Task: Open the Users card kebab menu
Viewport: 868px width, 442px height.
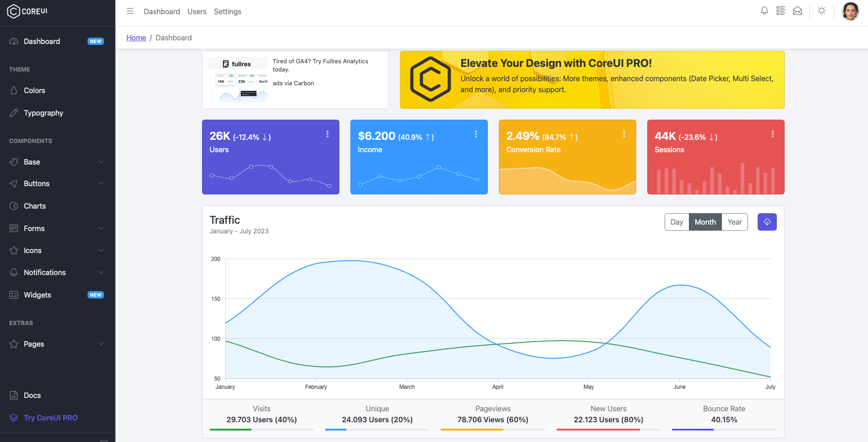Action: click(328, 134)
